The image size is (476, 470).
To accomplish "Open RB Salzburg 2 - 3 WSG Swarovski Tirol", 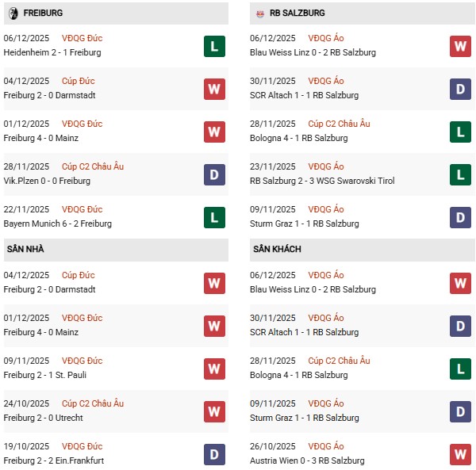I will point(321,181).
